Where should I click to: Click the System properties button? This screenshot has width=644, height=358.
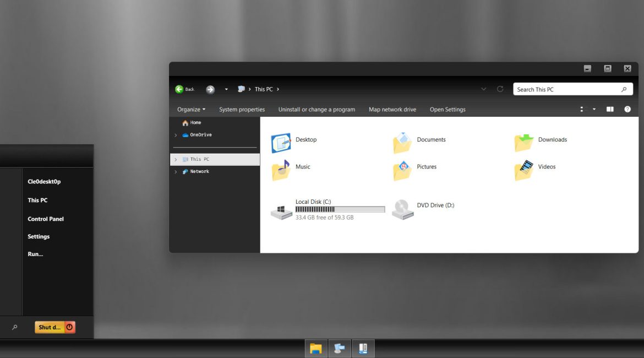pos(242,110)
